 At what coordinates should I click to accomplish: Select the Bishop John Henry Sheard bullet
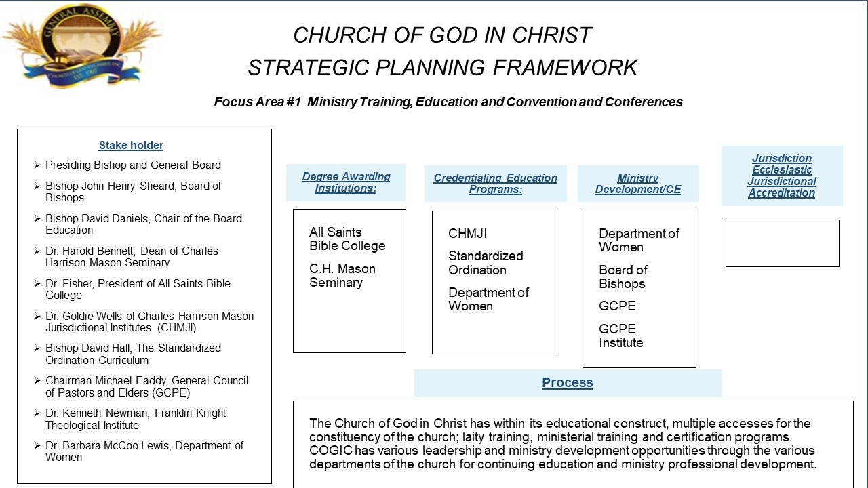(133, 192)
